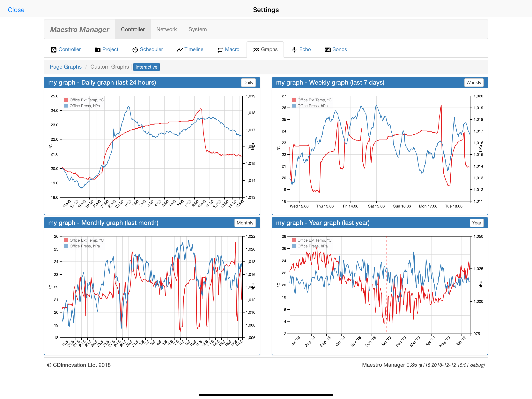Click the Controller gear icon in sub-tabs

[x=54, y=49]
